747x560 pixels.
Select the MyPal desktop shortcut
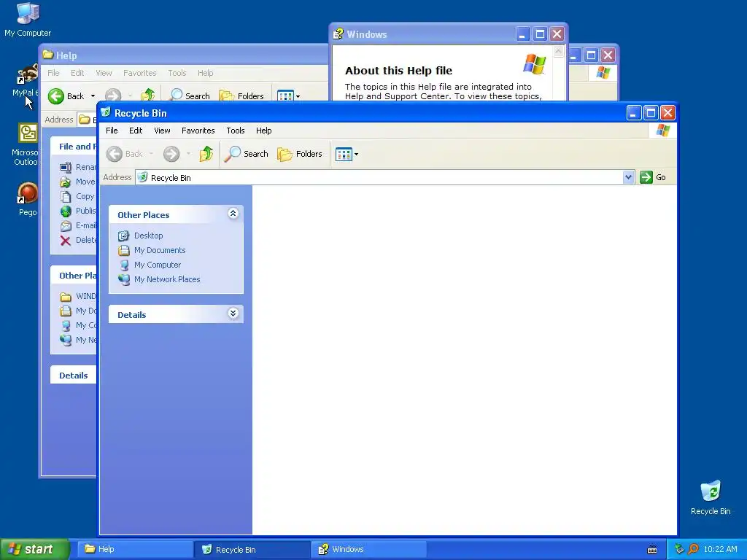(x=26, y=81)
